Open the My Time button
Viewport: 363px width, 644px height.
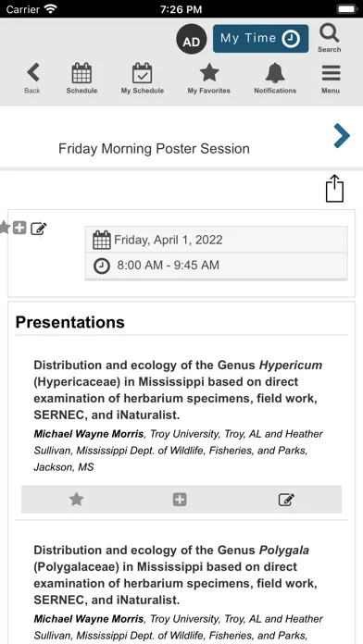click(x=260, y=39)
